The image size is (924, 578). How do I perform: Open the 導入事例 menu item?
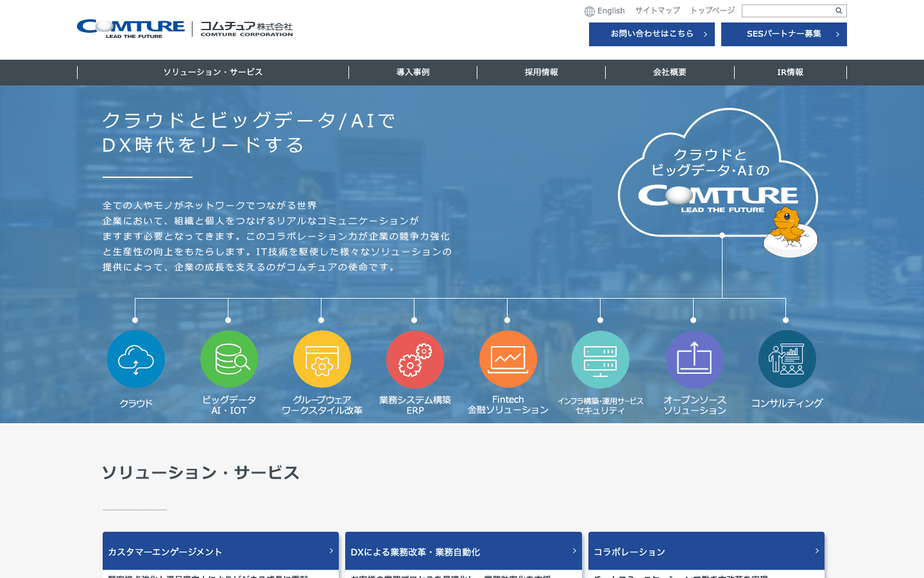pos(413,73)
